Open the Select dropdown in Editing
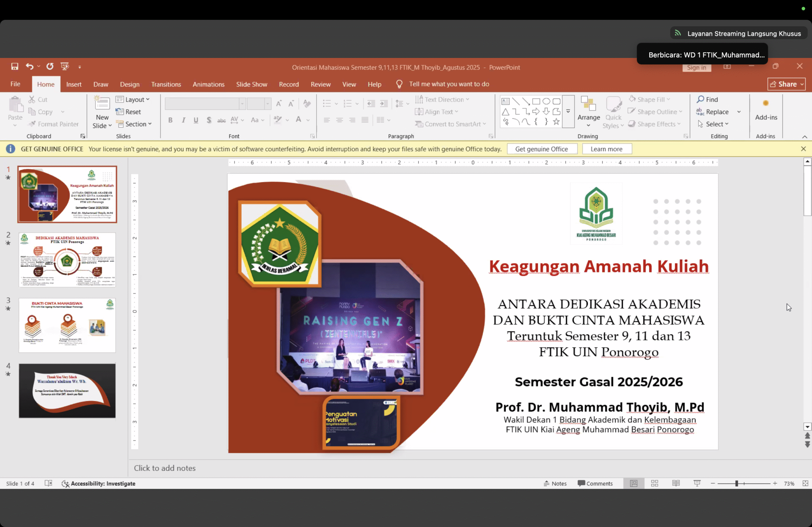Screen dimensions: 812x527 (x=713, y=124)
